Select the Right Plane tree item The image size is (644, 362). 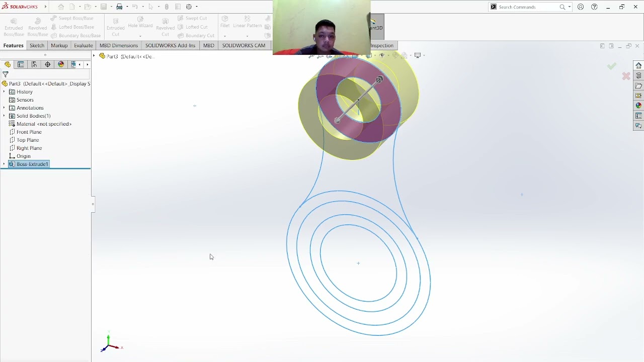pyautogui.click(x=25, y=148)
